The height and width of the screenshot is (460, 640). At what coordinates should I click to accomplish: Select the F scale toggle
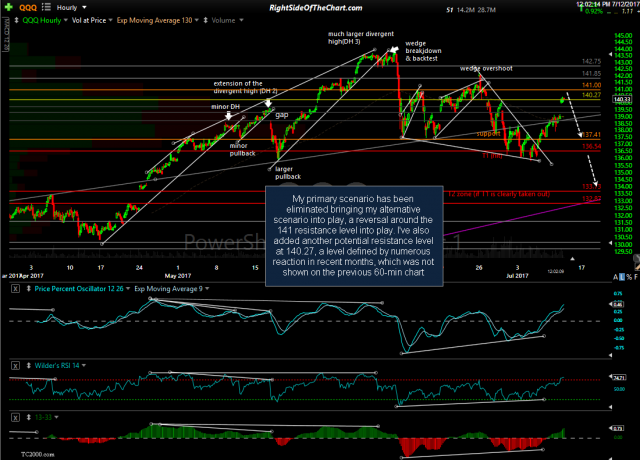click(x=636, y=277)
